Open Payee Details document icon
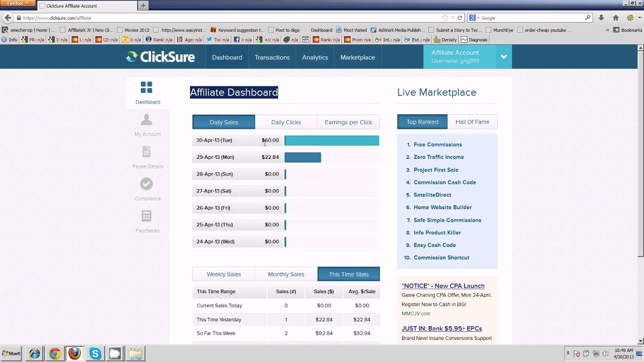 click(146, 152)
